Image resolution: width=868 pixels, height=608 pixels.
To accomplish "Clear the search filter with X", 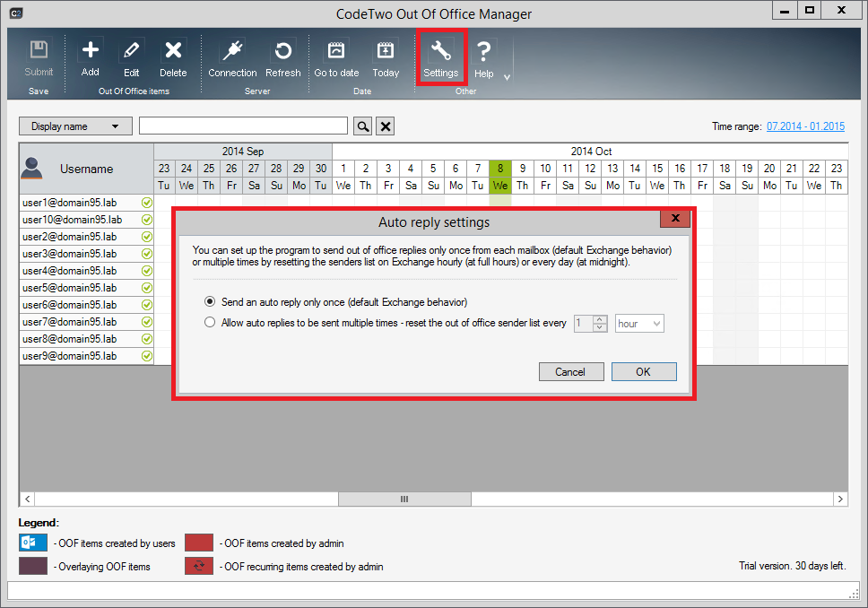I will point(386,126).
